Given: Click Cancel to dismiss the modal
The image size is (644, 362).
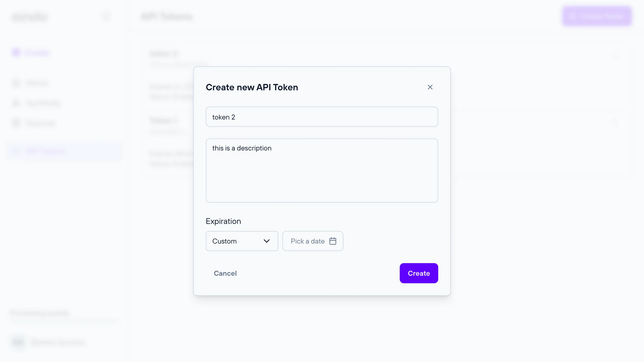Looking at the screenshot, I should [x=225, y=273].
